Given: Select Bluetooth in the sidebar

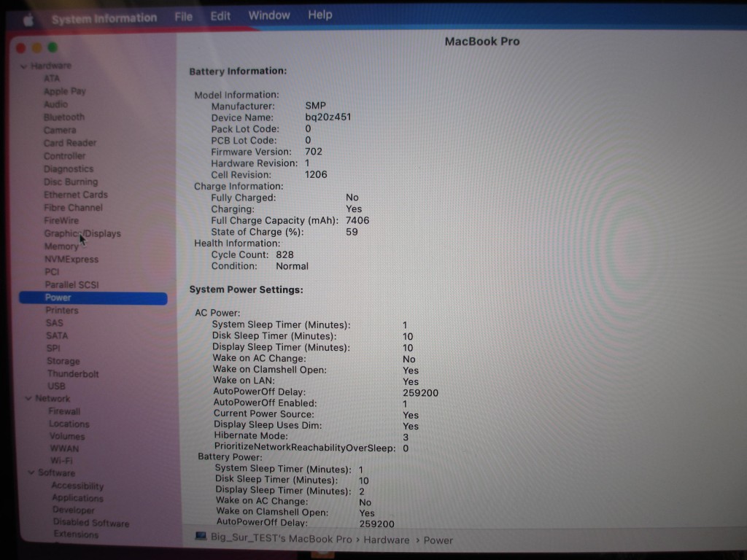Looking at the screenshot, I should [64, 117].
